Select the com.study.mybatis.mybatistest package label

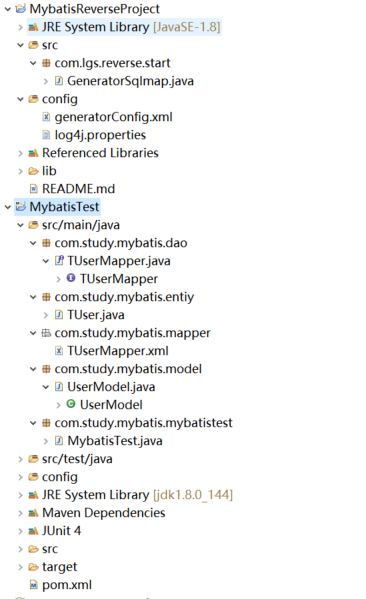click(143, 423)
